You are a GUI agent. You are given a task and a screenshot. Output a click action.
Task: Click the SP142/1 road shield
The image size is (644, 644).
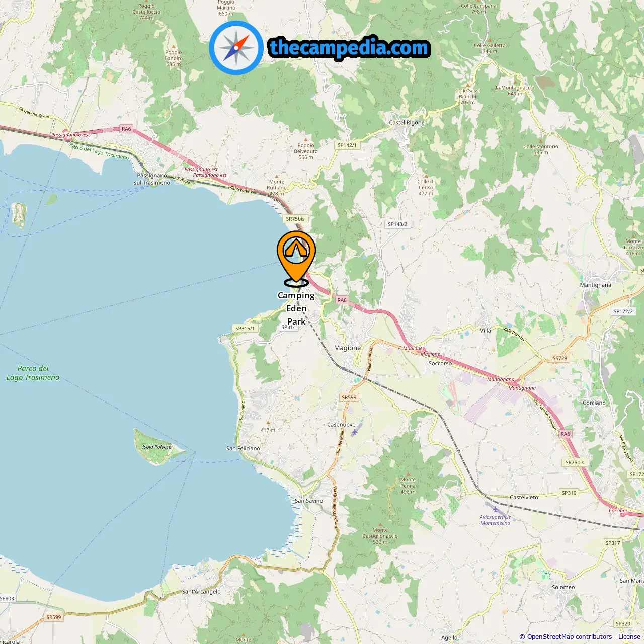click(x=347, y=145)
